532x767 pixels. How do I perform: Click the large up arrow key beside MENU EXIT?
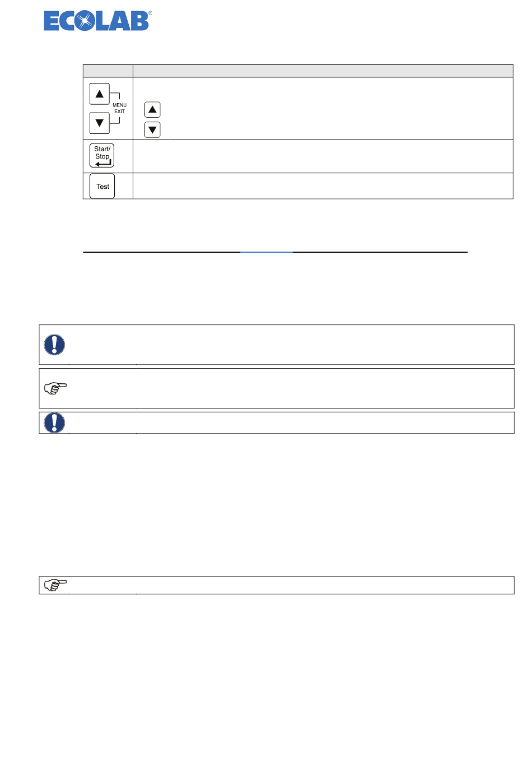tap(100, 94)
